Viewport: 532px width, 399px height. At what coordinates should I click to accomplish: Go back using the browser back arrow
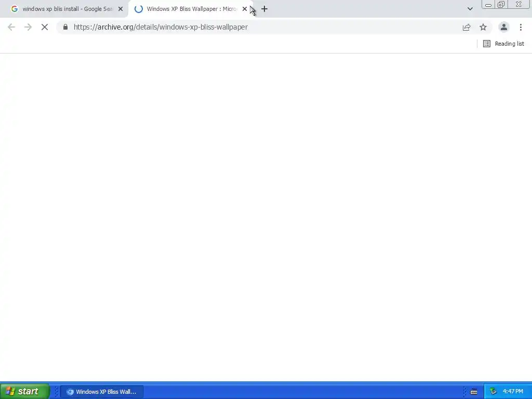coord(11,27)
